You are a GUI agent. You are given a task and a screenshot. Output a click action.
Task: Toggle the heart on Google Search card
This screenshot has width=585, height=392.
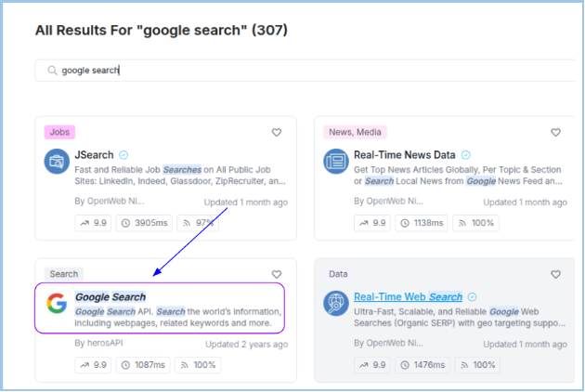pos(277,274)
